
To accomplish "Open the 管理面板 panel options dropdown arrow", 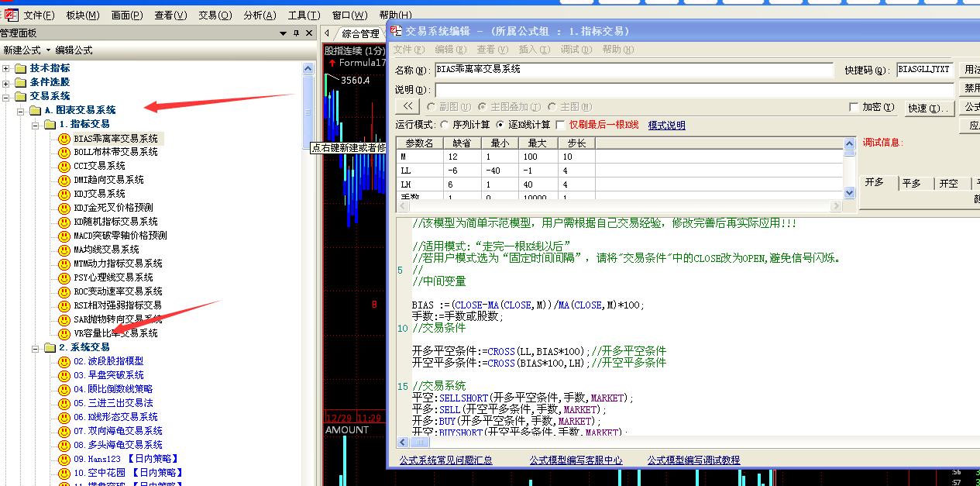I will [284, 33].
